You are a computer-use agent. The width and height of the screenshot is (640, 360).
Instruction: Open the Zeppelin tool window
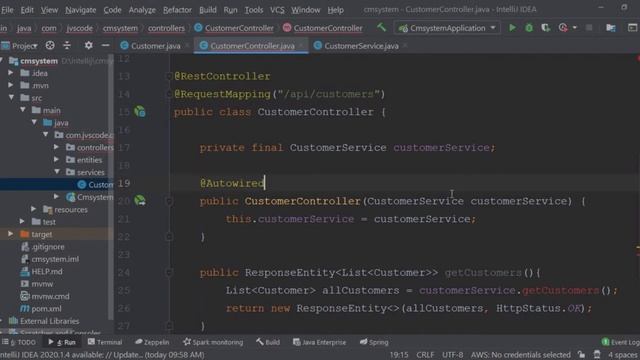(x=152, y=342)
